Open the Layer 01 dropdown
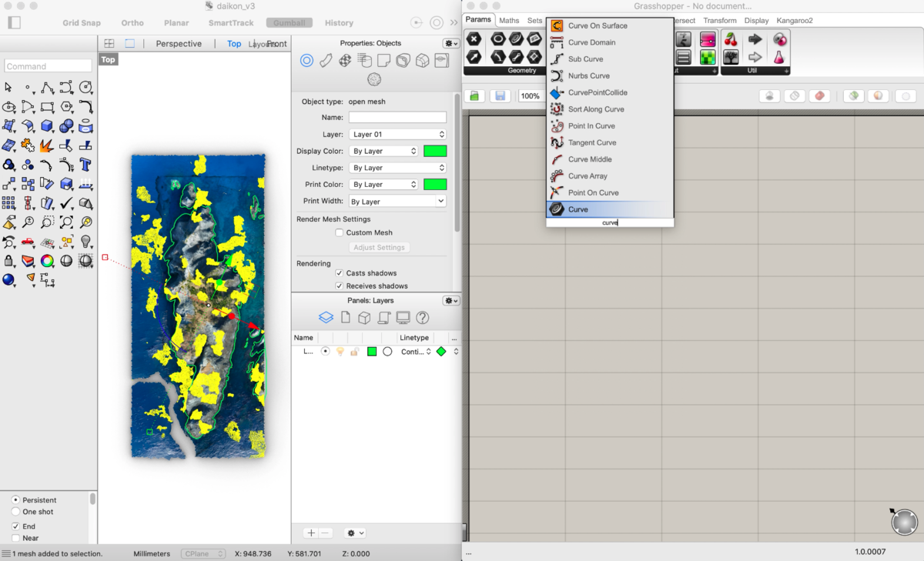Image resolution: width=924 pixels, height=561 pixels. point(397,134)
